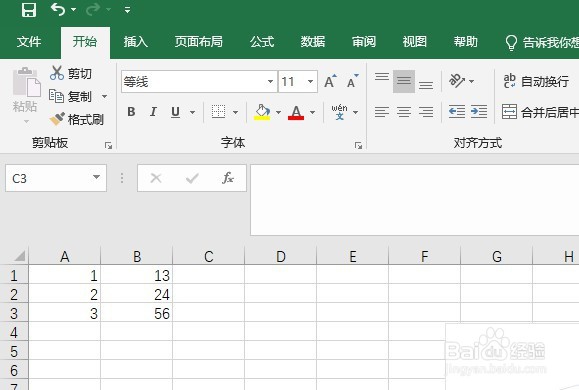Toggle underline formatting
Viewport: 579px width, 390px height.
[176, 112]
